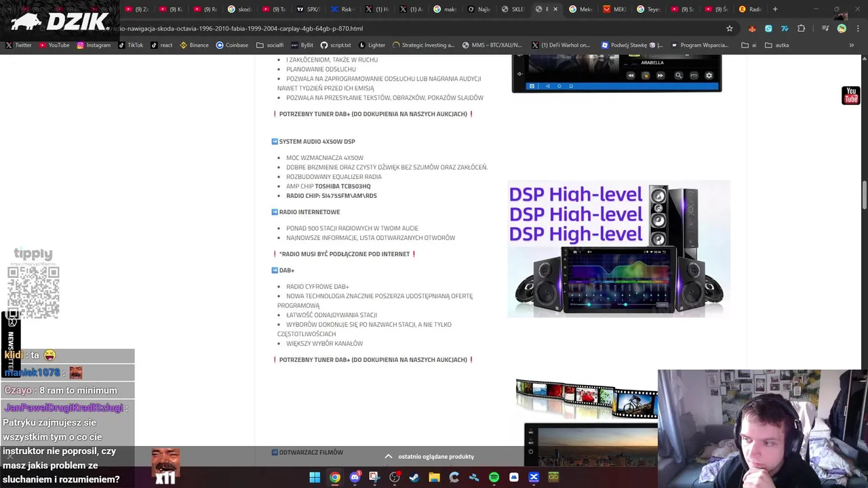Open the DeFi Warhol bookmark
The image size is (868, 488).
(561, 45)
